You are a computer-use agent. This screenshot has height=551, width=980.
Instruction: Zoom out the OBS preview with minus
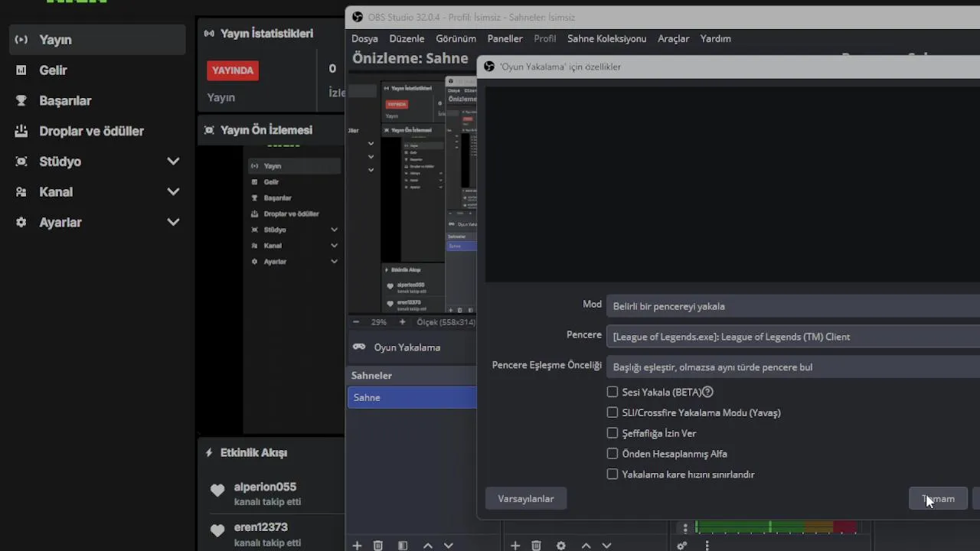point(356,322)
